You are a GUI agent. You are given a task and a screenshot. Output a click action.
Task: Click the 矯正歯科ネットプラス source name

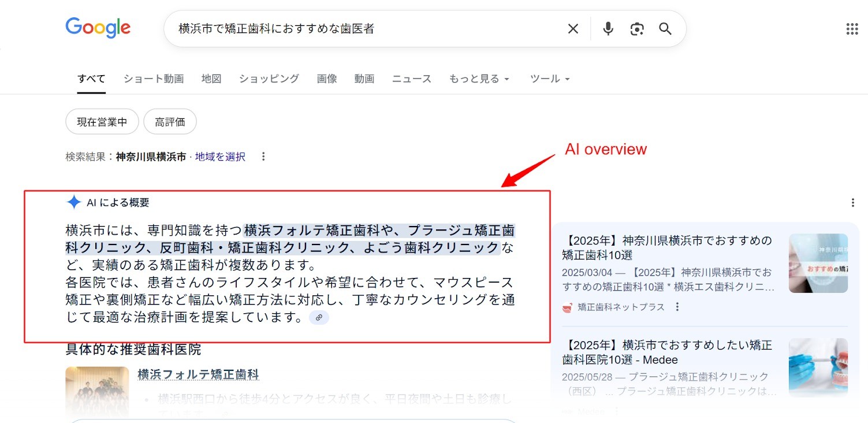coord(621,307)
